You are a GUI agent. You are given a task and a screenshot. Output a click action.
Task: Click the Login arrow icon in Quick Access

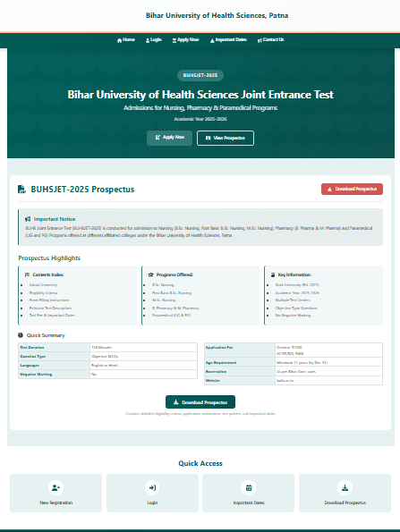(152, 487)
